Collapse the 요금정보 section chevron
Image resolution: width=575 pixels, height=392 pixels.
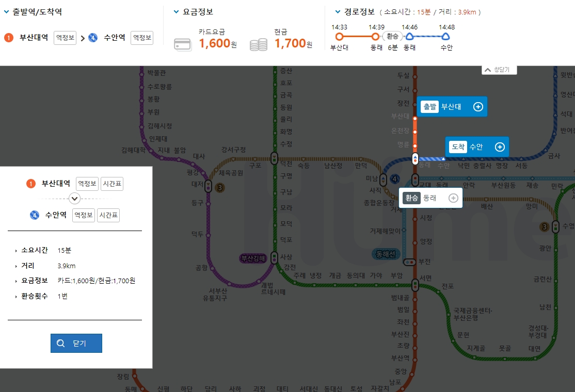pos(176,12)
